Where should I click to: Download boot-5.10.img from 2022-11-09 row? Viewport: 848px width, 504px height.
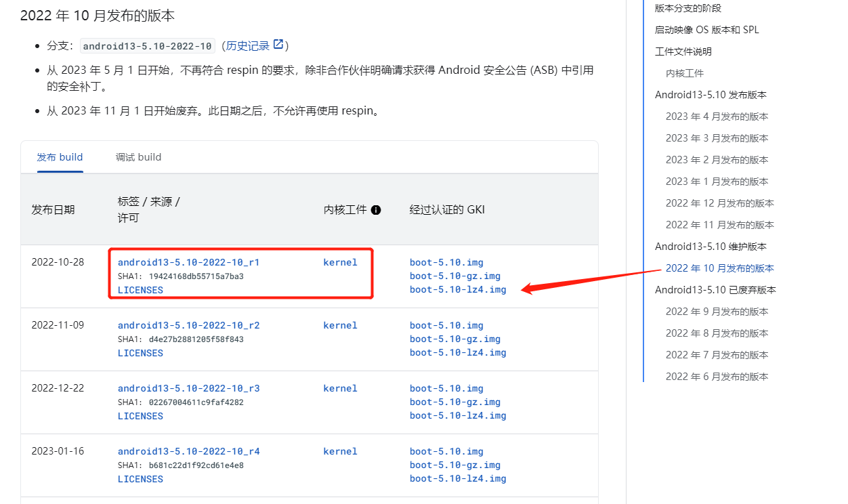pyautogui.click(x=446, y=325)
